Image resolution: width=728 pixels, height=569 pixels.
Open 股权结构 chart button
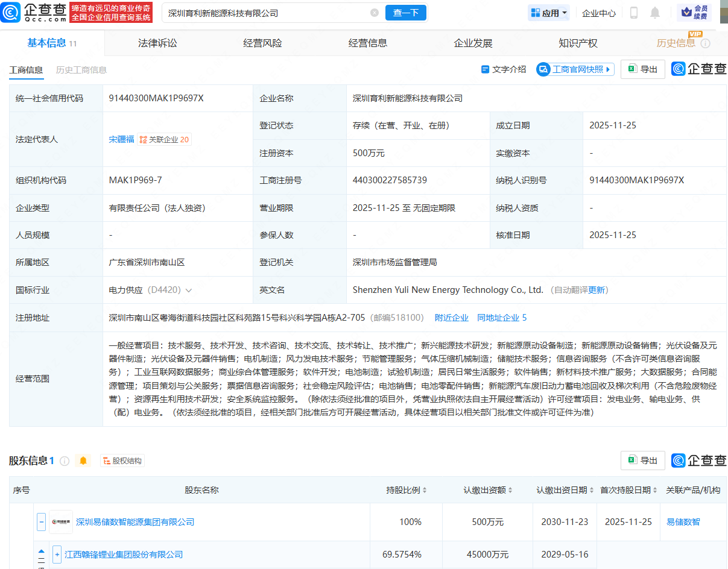coord(122,461)
